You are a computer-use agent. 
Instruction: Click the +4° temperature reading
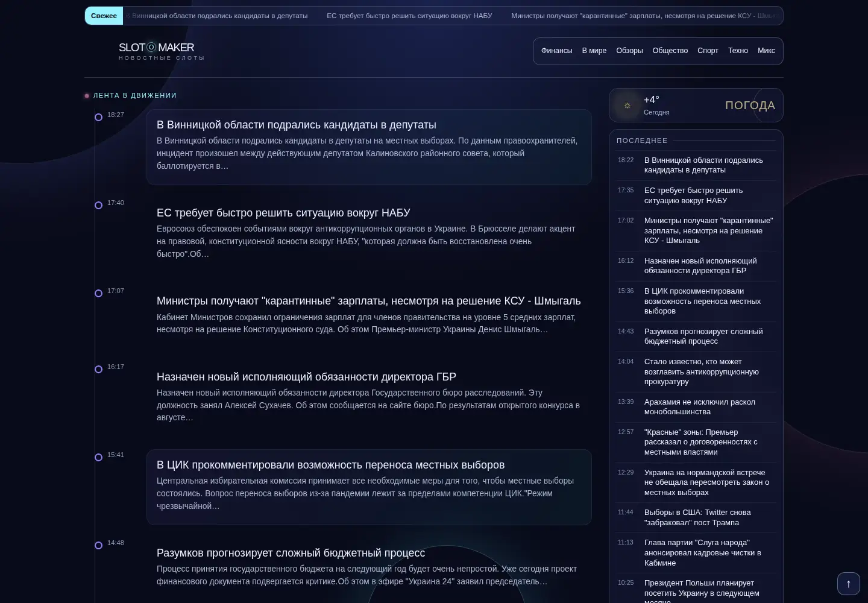[x=652, y=100]
